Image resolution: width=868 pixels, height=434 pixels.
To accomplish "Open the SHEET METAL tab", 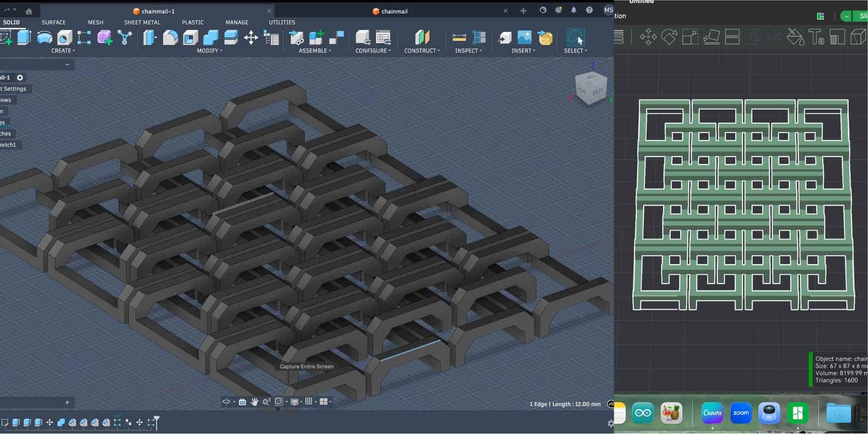I will coord(142,22).
